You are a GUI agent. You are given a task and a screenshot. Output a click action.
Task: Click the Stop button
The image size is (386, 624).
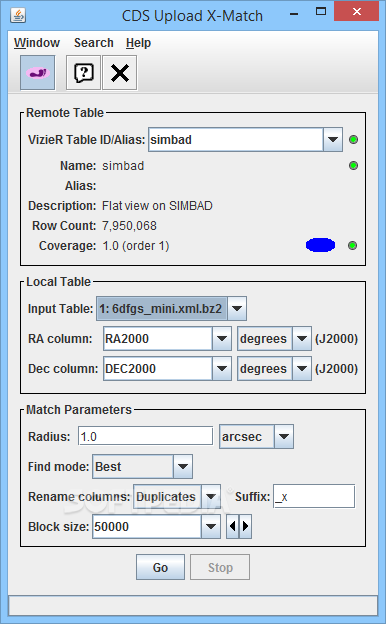point(220,567)
